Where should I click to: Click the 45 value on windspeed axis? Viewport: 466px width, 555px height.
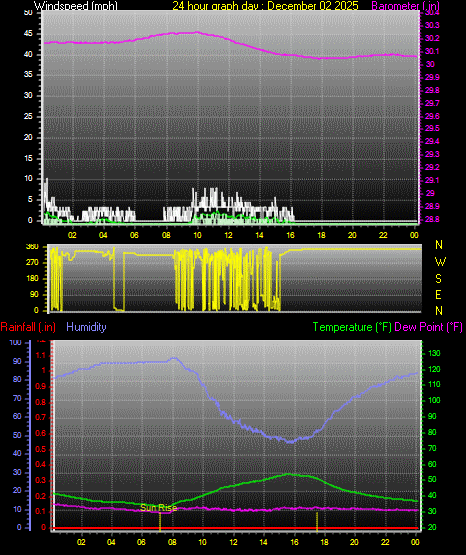tap(28, 34)
